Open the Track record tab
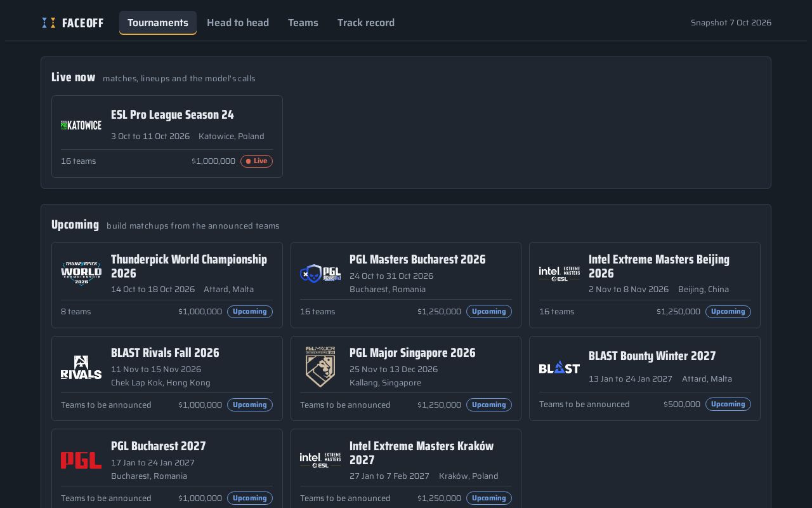812x508 pixels. coord(366,23)
